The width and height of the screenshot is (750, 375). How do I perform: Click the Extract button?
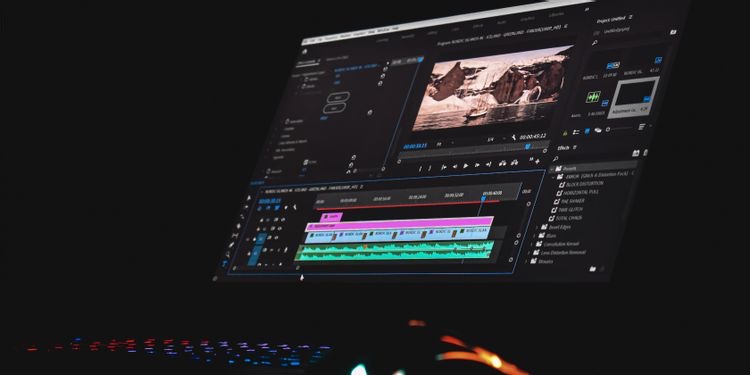514,163
